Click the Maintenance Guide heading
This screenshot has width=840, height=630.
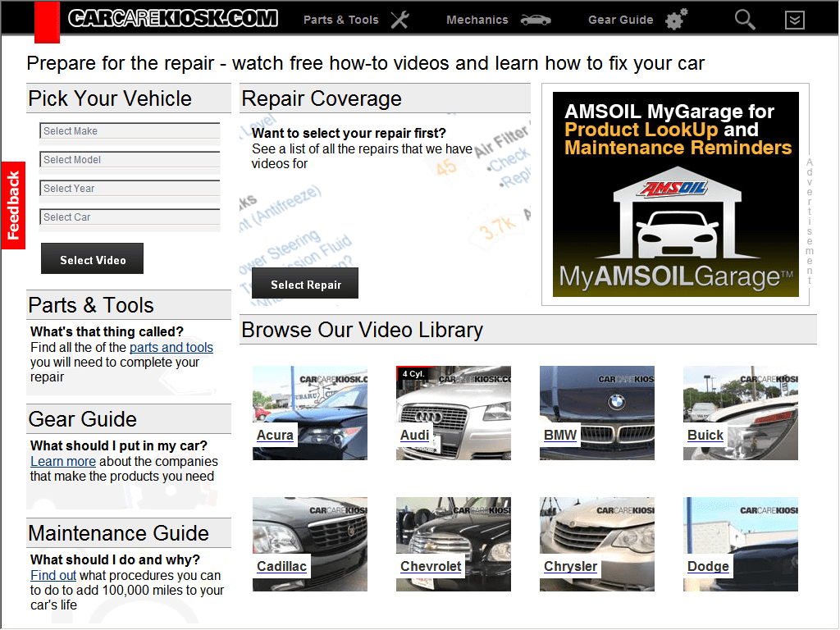pos(118,533)
